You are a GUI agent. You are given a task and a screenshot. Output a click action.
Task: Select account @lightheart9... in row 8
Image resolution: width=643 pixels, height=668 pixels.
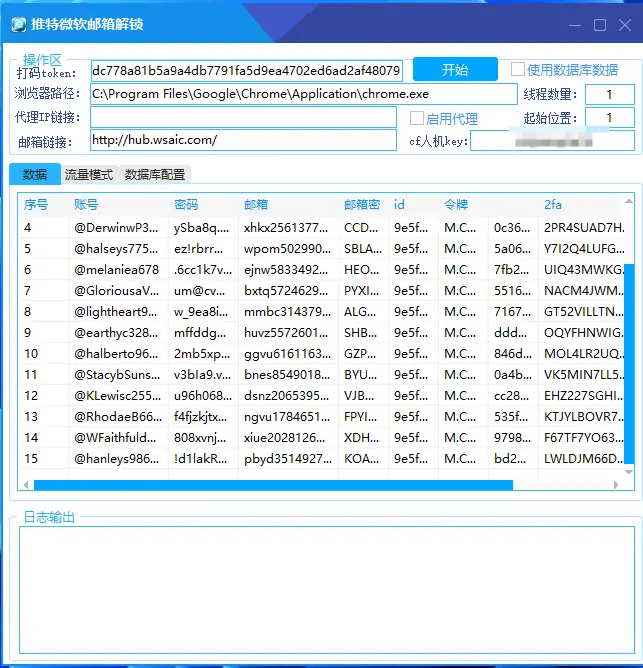coord(115,312)
